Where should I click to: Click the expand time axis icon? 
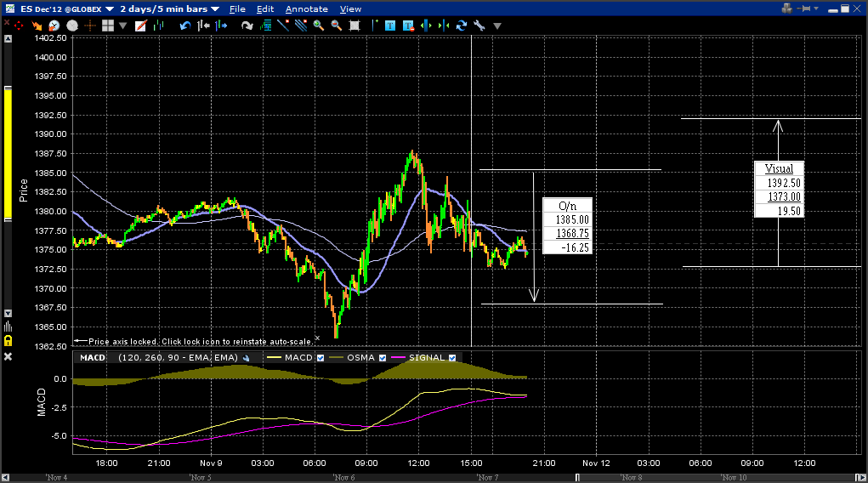pyautogui.click(x=426, y=26)
